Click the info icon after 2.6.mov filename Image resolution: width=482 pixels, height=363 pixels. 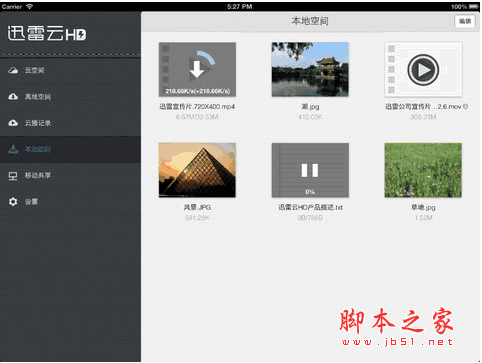point(466,106)
